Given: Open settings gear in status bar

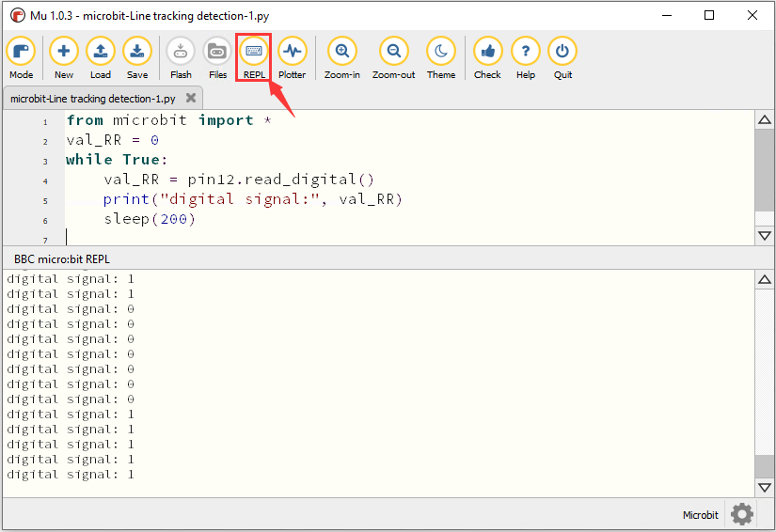Looking at the screenshot, I should [x=742, y=514].
